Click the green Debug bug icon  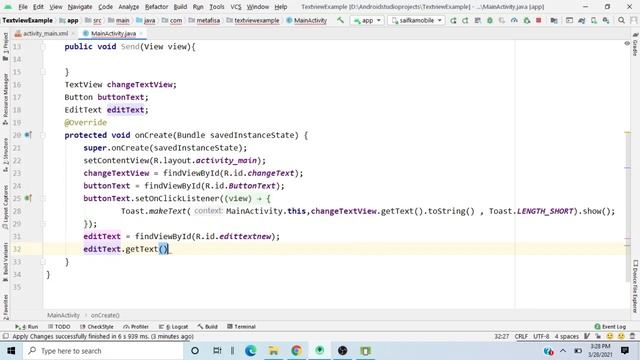[x=490, y=20]
